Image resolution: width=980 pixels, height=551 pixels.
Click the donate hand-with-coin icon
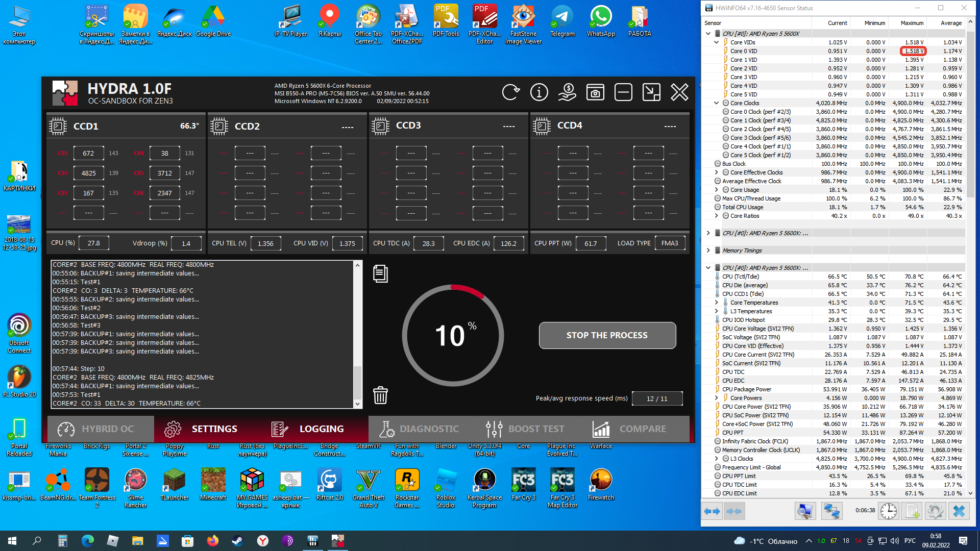coord(567,92)
